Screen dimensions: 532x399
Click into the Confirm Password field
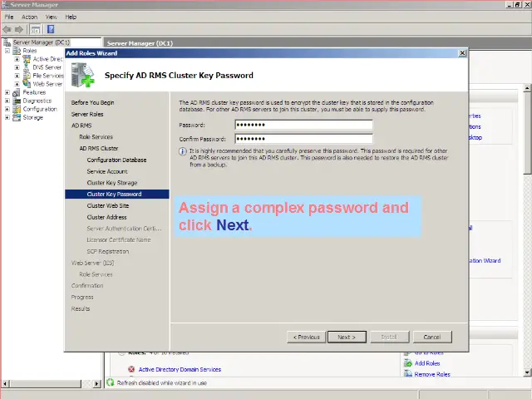[x=303, y=139]
